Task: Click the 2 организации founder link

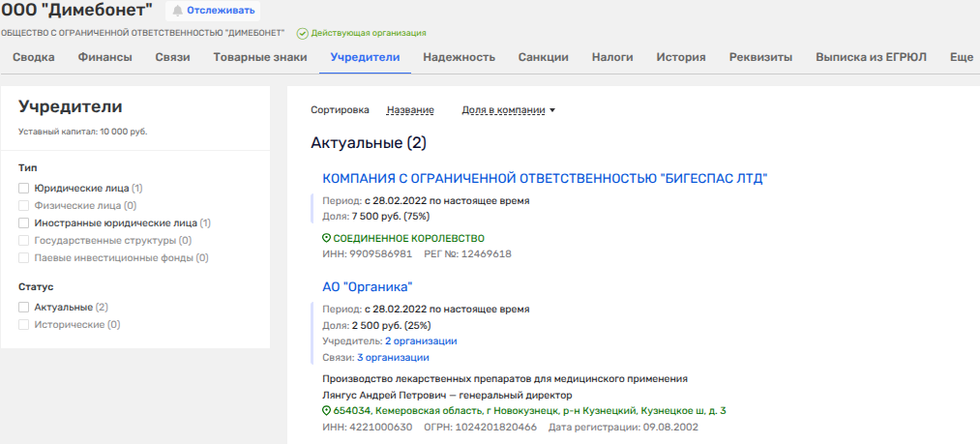Action: (421, 341)
